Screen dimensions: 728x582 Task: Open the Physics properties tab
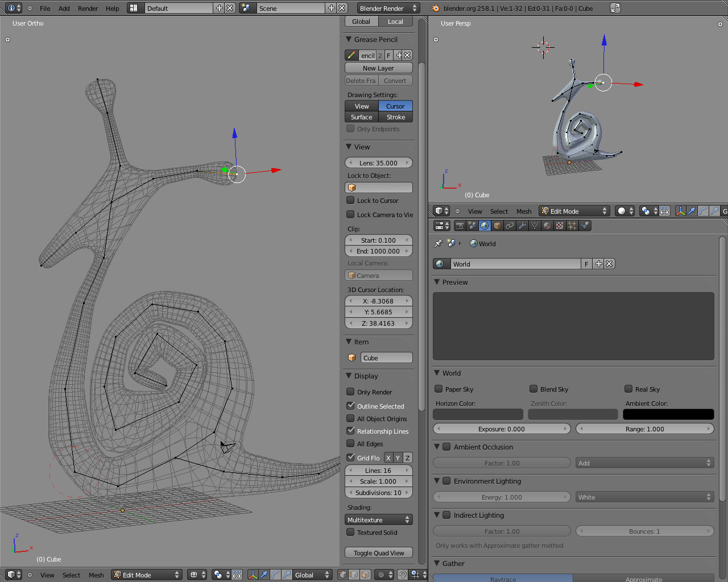[585, 226]
